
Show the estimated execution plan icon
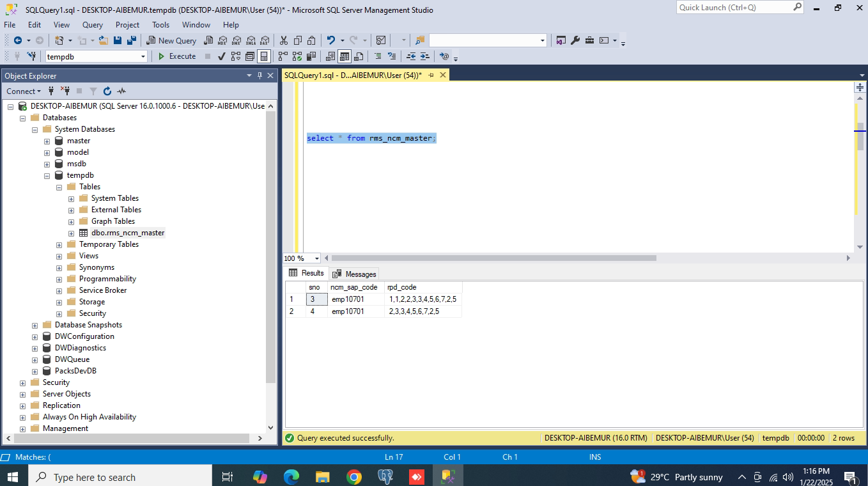tap(236, 56)
